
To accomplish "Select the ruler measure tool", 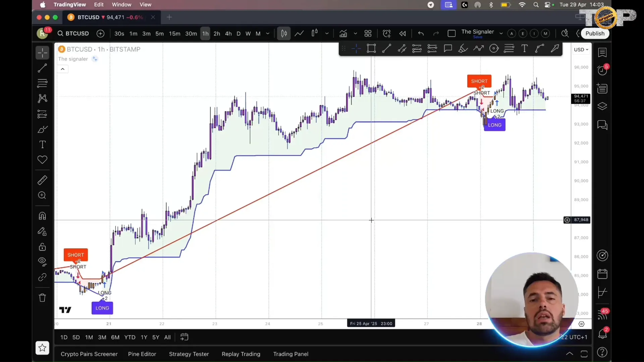I will (42, 180).
